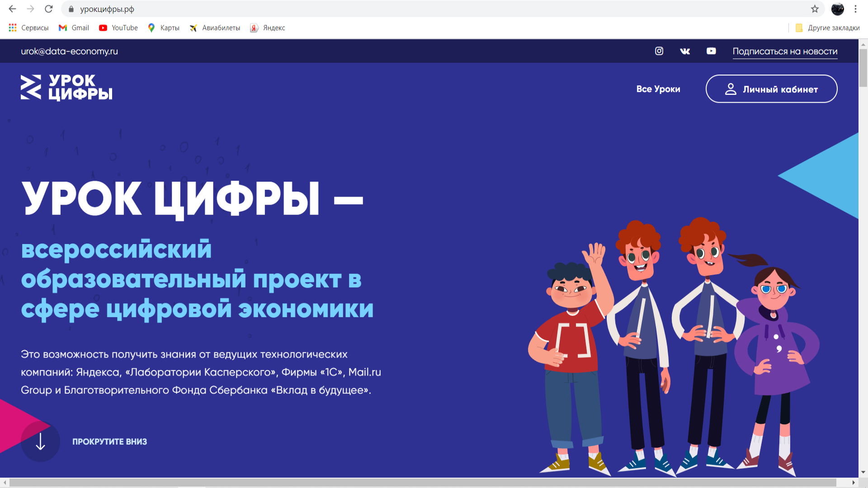Viewport: 868px width, 488px height.
Task: Click the Личный кабинет button
Action: [771, 89]
